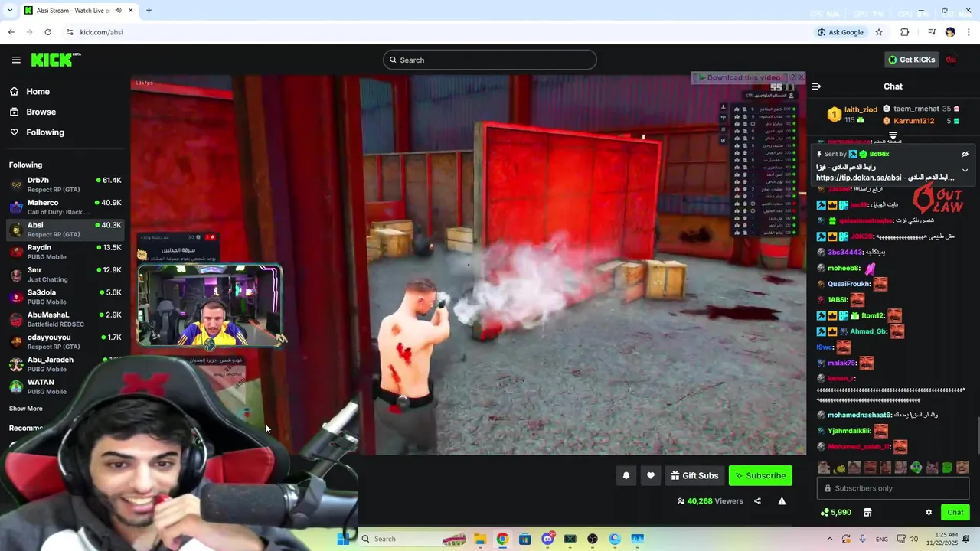980x551 pixels.
Task: Click the pinned message hide eye icon
Action: [x=965, y=155]
